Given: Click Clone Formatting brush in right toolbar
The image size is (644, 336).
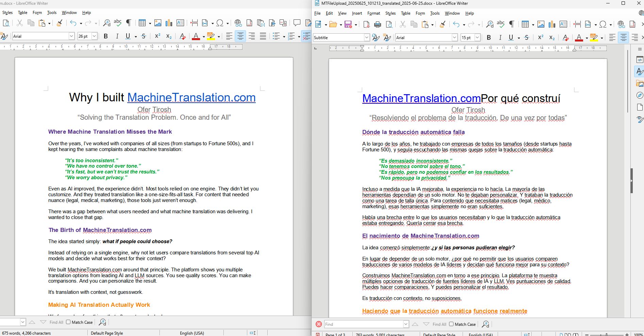Looking at the screenshot, I should (442, 24).
